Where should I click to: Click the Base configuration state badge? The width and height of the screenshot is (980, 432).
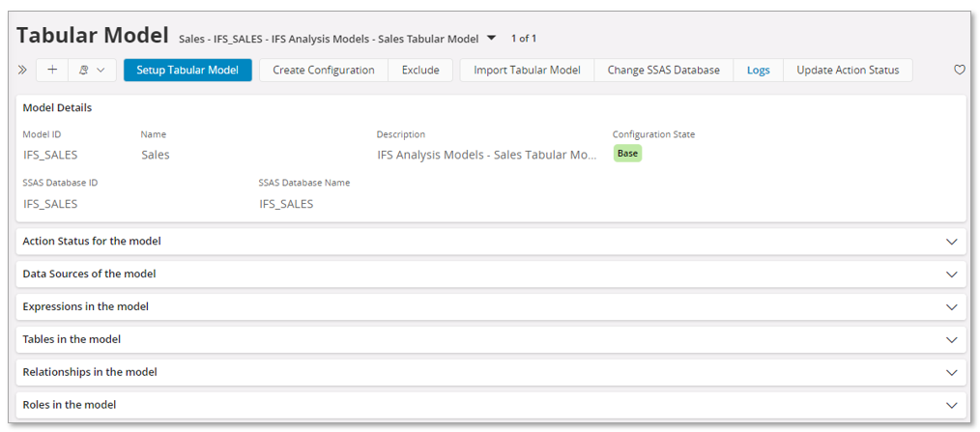tap(627, 154)
